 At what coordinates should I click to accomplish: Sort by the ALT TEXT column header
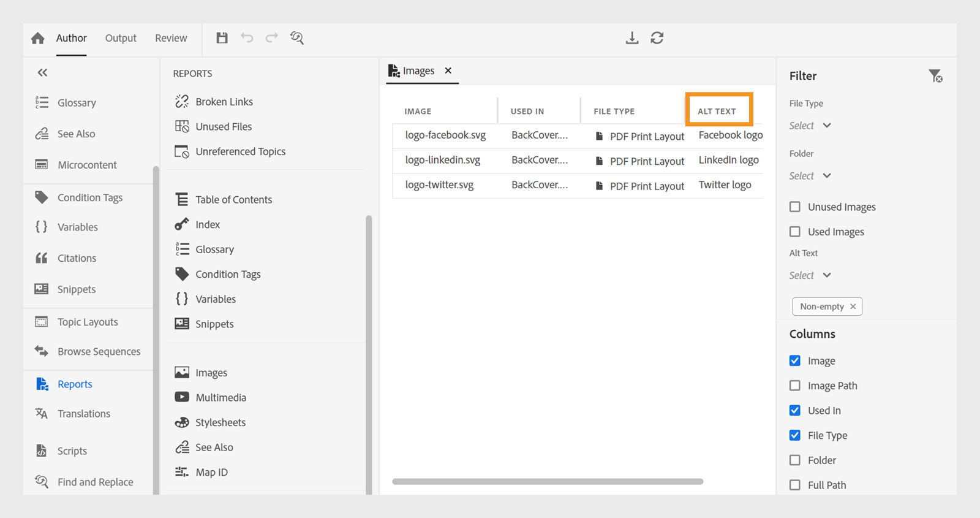pos(717,112)
